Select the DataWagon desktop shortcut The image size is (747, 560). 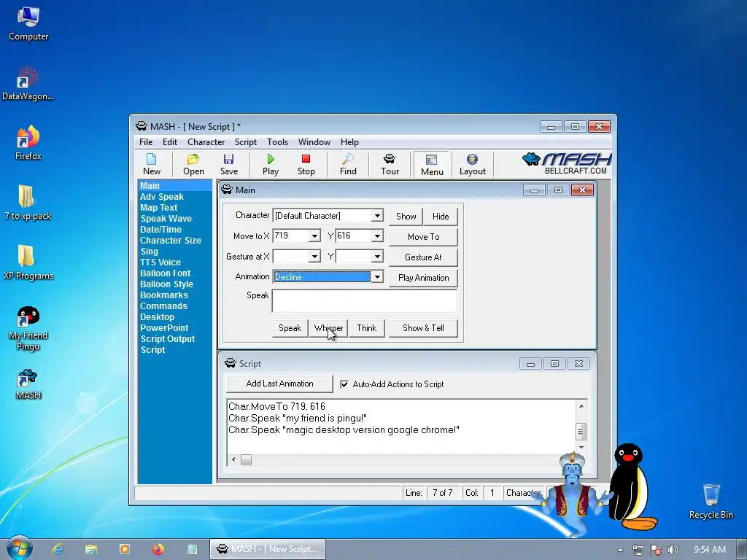28,84
